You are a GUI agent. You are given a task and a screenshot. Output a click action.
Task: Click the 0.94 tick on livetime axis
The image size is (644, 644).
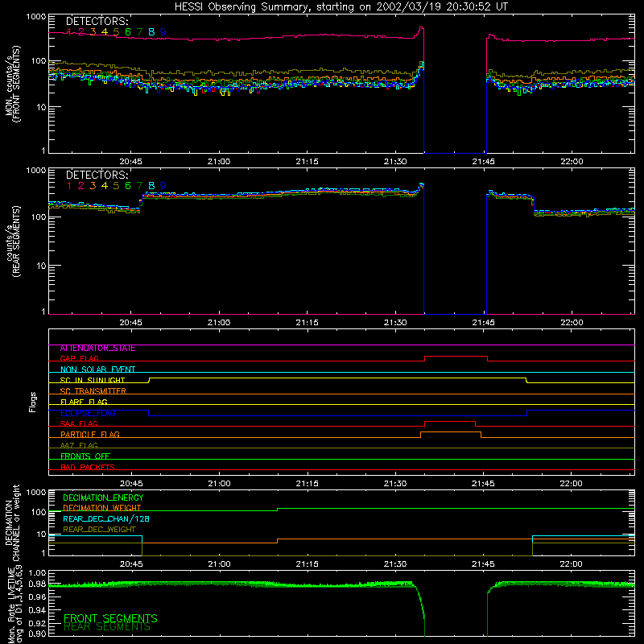[37, 609]
